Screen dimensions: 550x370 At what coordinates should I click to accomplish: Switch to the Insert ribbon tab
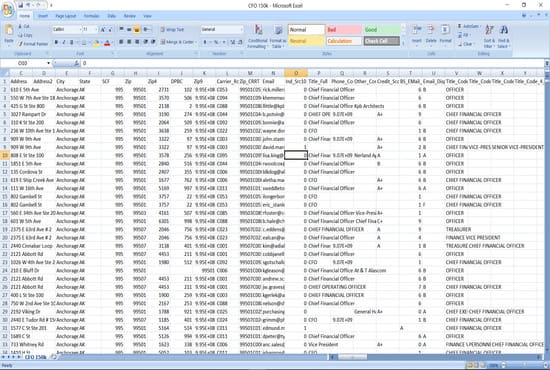pyautogui.click(x=43, y=16)
